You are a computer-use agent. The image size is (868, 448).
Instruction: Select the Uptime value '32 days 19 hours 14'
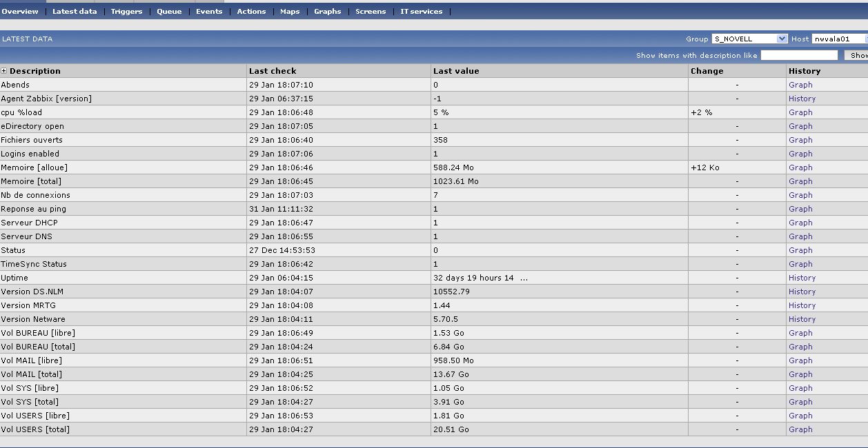point(473,278)
